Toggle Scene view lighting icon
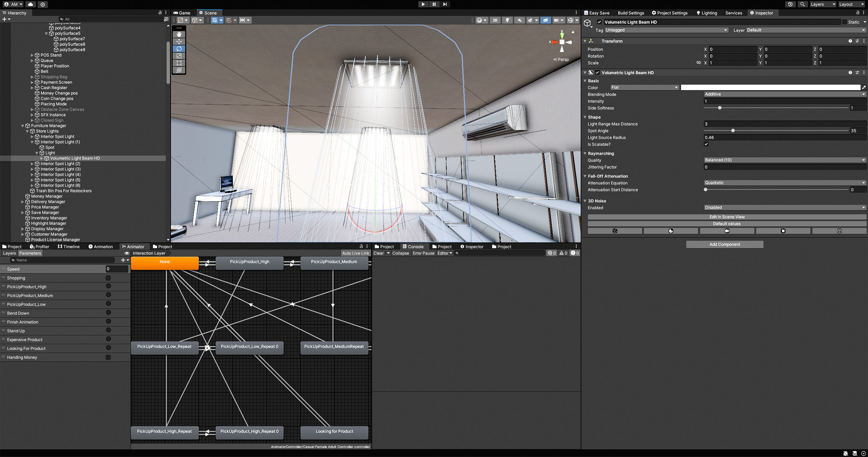 507,20
